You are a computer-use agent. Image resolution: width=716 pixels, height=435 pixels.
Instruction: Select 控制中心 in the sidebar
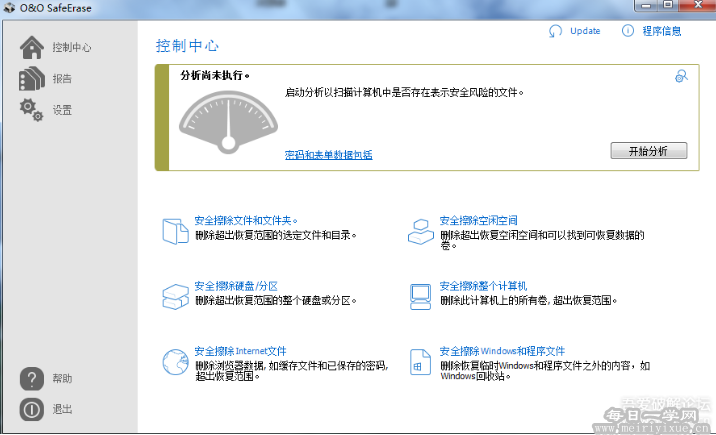tap(72, 47)
